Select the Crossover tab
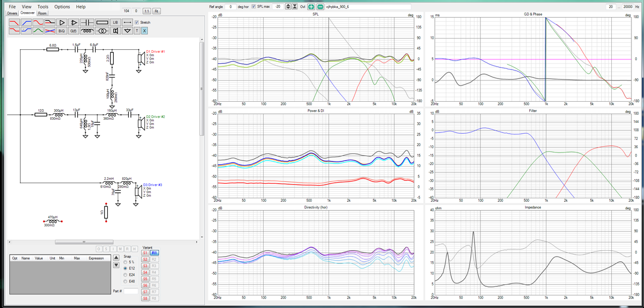 point(28,13)
